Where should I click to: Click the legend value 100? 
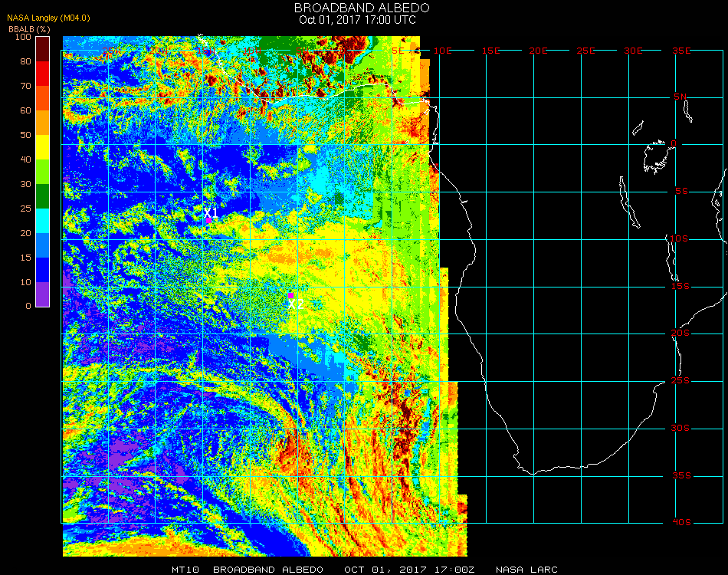[x=23, y=37]
